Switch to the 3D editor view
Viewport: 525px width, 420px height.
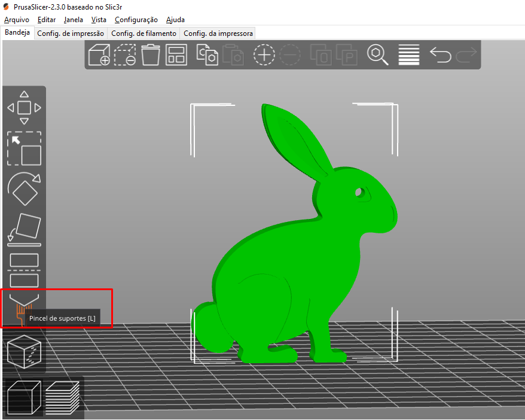pyautogui.click(x=24, y=397)
